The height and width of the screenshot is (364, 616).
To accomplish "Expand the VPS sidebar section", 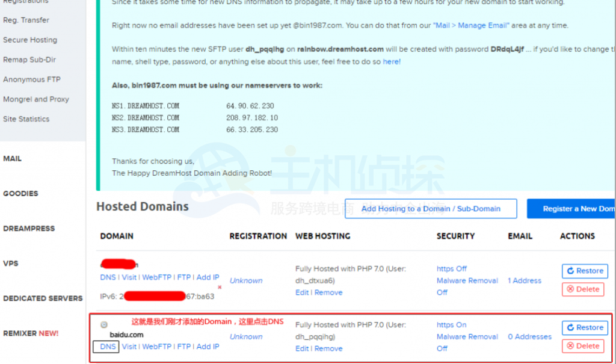I will pos(11,264).
